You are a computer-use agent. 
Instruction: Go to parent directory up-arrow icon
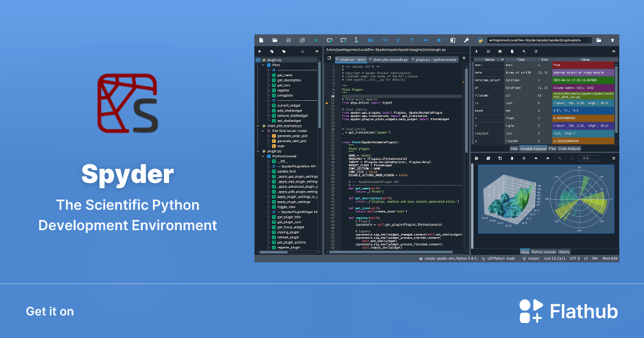coord(612,40)
